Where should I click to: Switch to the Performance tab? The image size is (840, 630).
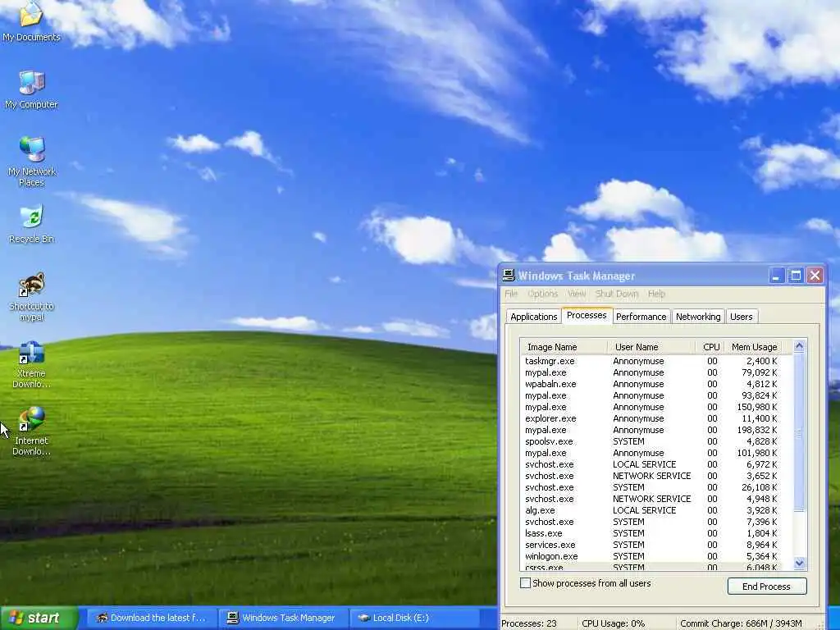click(641, 317)
